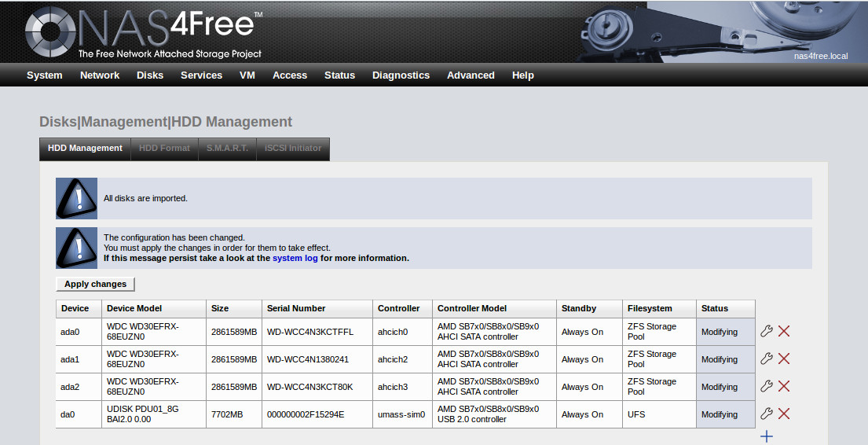Open the Diagnostics menu

pos(401,75)
